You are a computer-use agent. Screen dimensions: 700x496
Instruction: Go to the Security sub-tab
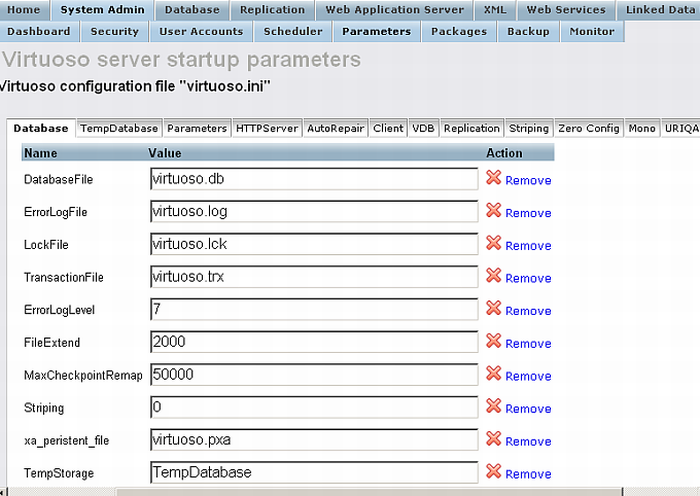[x=114, y=32]
